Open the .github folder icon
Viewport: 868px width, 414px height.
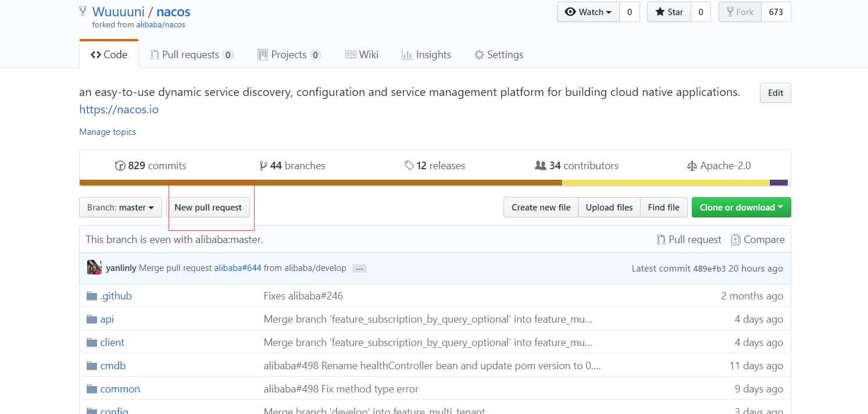[91, 296]
